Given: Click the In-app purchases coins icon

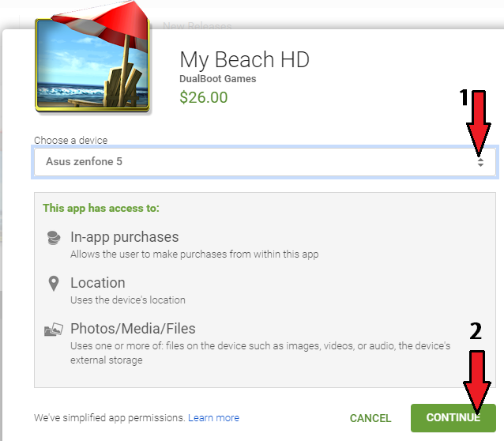Looking at the screenshot, I should tap(52, 239).
